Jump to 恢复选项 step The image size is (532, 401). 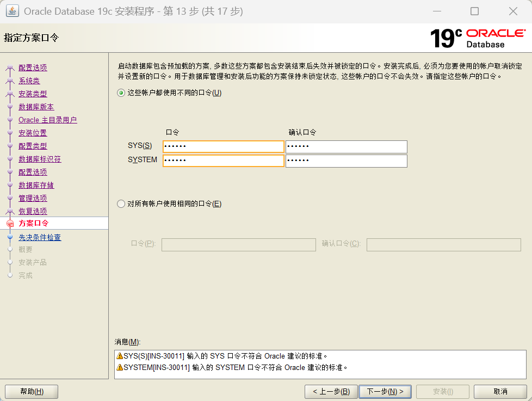coord(33,211)
